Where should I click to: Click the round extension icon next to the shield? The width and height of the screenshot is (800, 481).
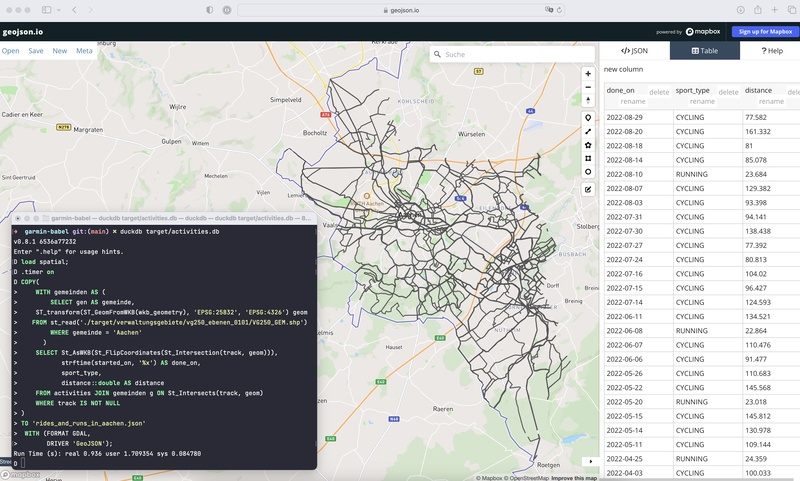click(227, 10)
